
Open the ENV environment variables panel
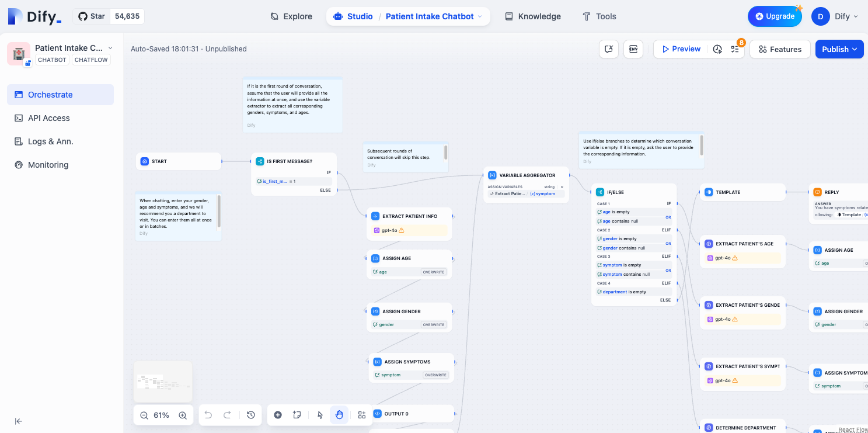tap(633, 49)
